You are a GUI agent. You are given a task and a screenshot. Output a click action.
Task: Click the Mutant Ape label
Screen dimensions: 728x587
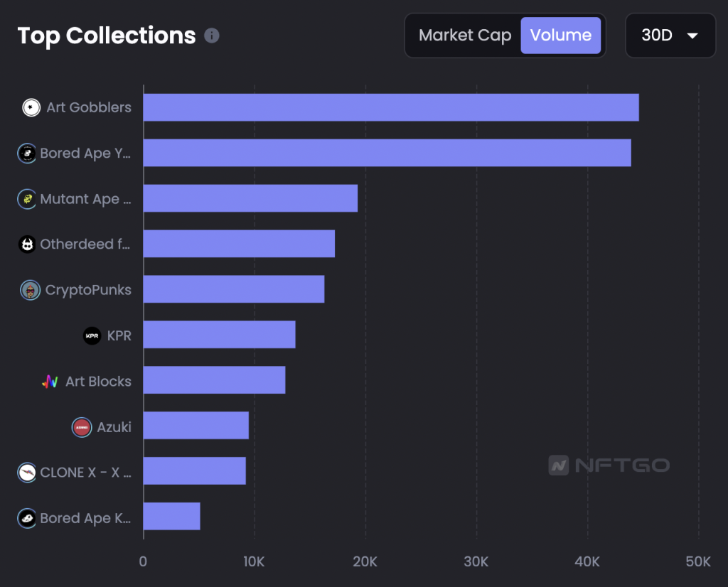coord(85,199)
